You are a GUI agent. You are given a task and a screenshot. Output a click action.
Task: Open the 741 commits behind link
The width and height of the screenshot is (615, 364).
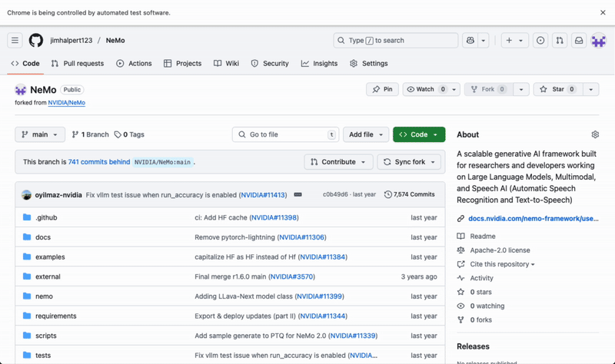tap(99, 162)
